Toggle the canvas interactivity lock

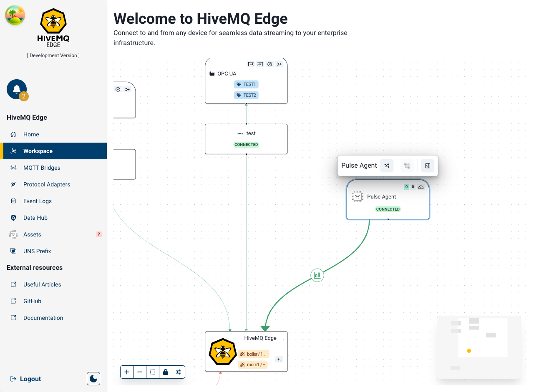coord(166,372)
